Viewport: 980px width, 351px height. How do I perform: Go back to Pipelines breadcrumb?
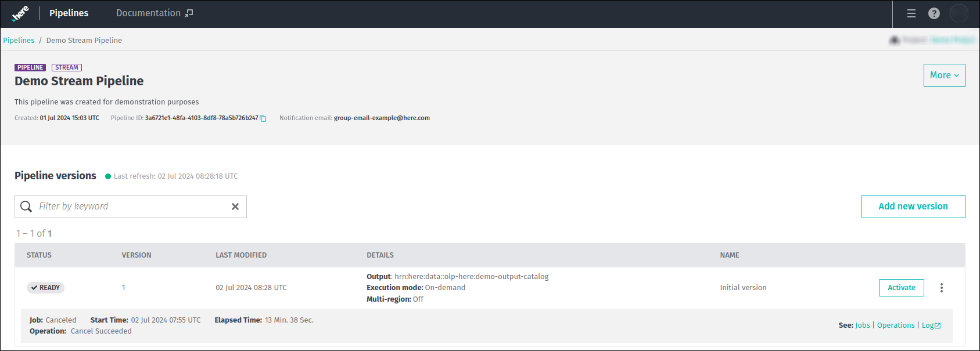tap(19, 41)
